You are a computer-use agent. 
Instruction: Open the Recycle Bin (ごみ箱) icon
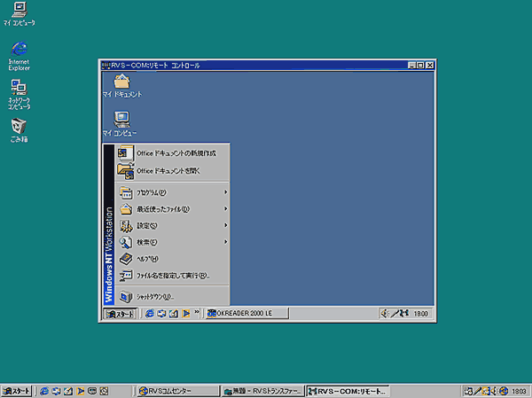coord(18,125)
